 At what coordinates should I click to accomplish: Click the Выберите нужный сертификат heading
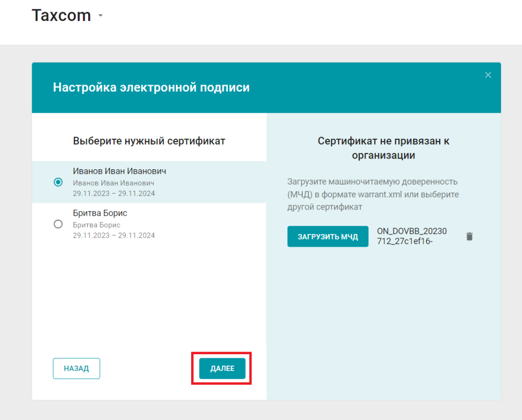149,141
